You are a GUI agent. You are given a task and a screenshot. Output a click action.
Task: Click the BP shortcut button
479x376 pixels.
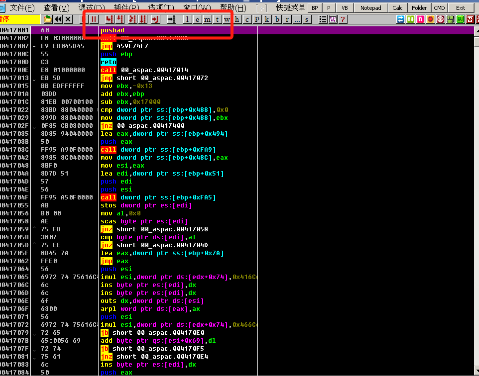point(315,8)
